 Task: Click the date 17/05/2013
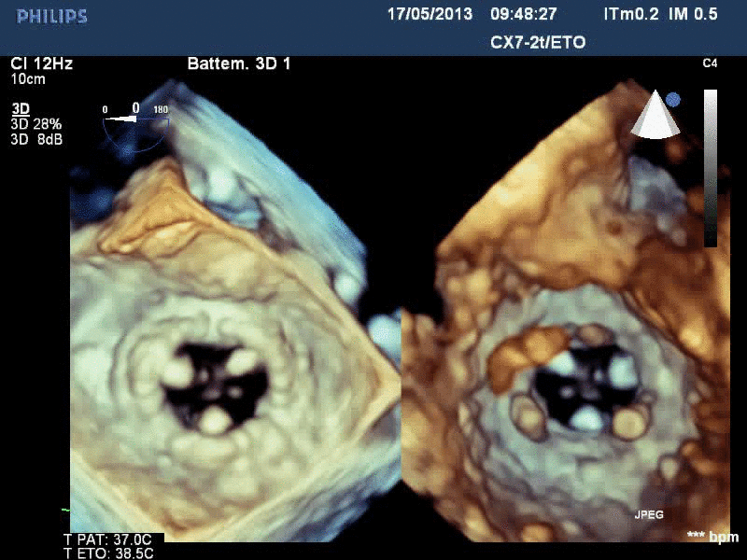pyautogui.click(x=430, y=14)
